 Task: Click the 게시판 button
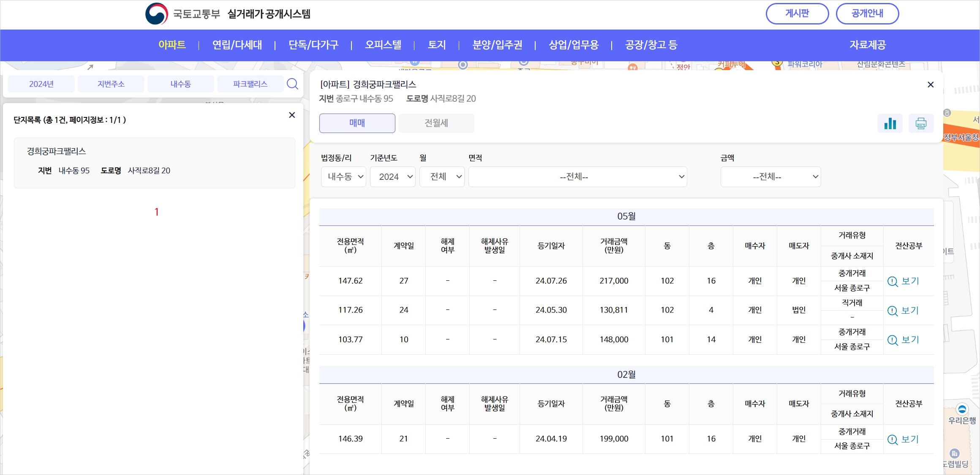click(797, 14)
